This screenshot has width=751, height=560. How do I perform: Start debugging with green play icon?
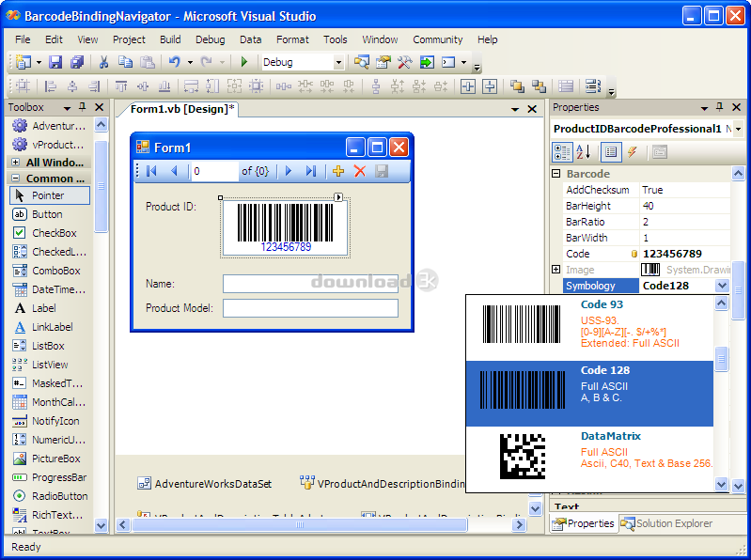[244, 62]
